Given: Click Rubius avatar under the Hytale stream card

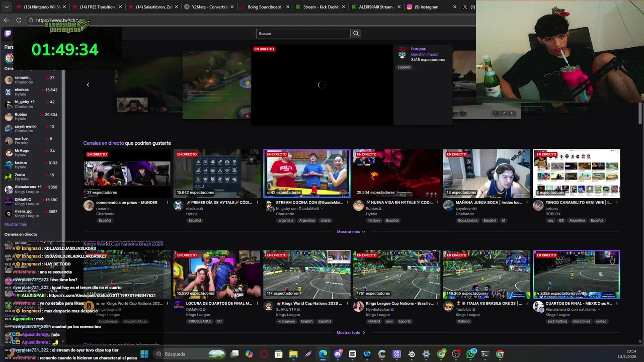Looking at the screenshot, I should 358,206.
